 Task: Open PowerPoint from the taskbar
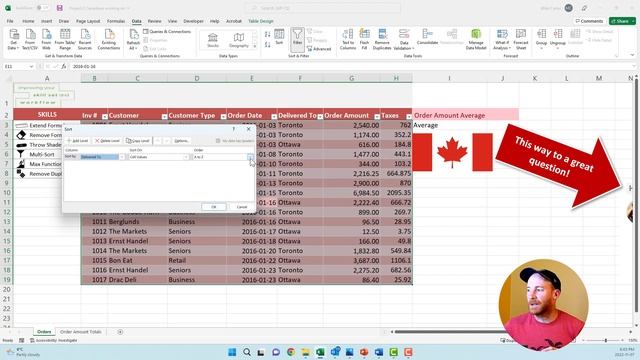tap(364, 352)
